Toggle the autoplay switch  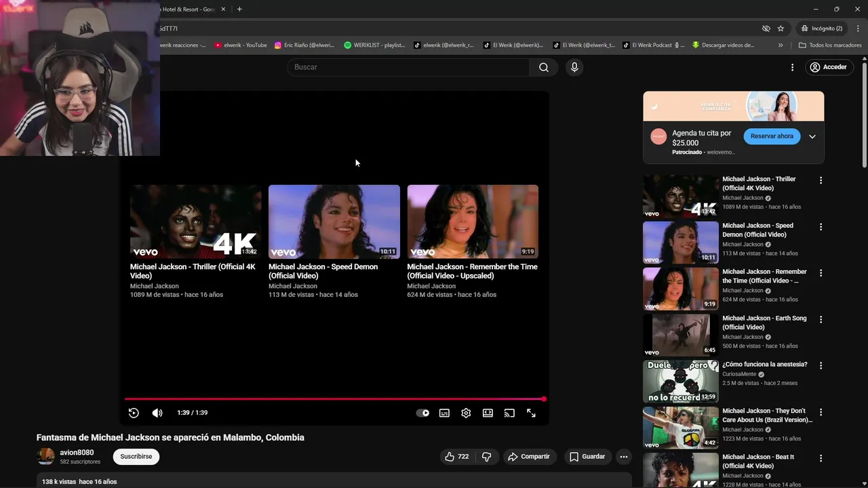click(x=422, y=413)
